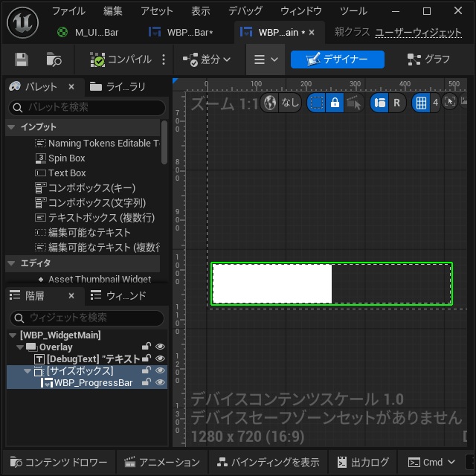Toggle the dashed outline display icon
Viewport: 476px width, 476px height.
[317, 103]
